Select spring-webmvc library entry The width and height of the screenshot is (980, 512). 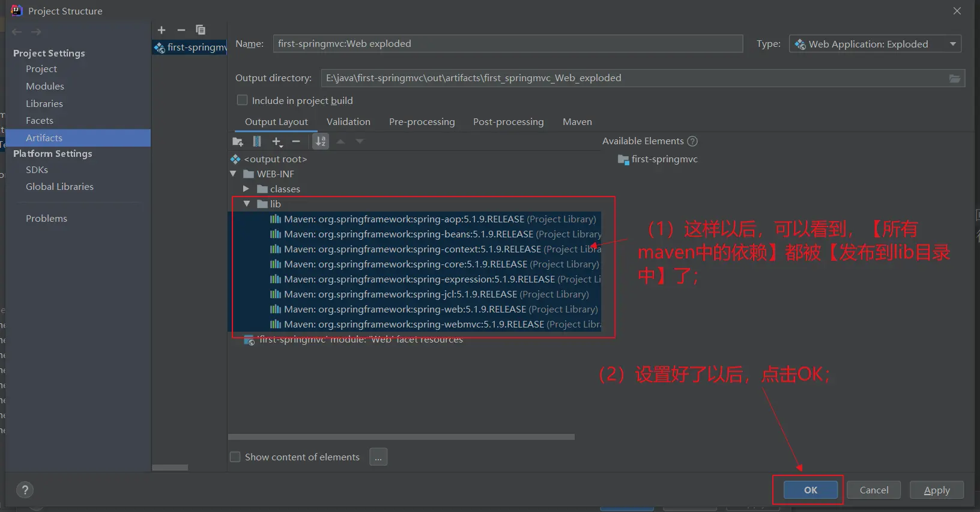[x=435, y=325]
